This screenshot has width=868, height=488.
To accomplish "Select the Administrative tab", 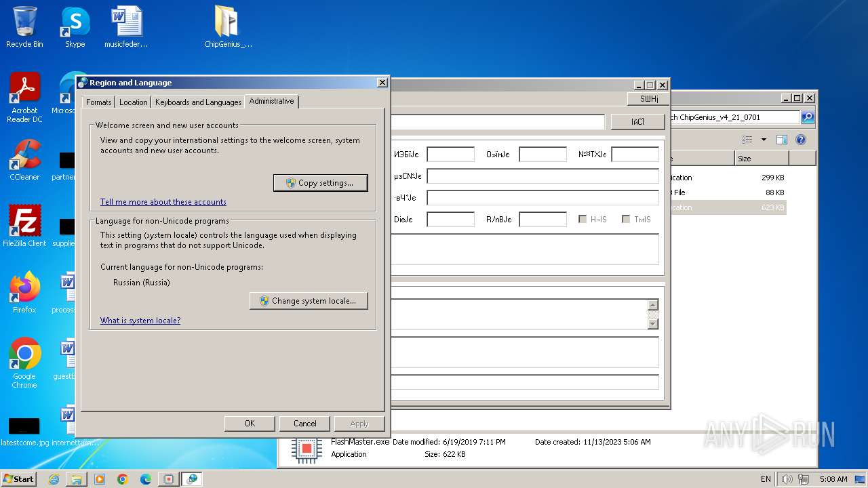I will coord(271,101).
